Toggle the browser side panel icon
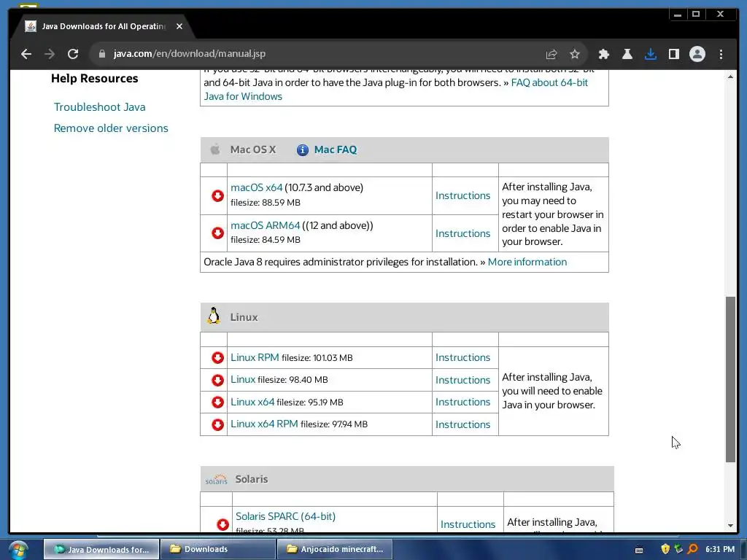Screen dimensions: 747x560 tap(673, 54)
